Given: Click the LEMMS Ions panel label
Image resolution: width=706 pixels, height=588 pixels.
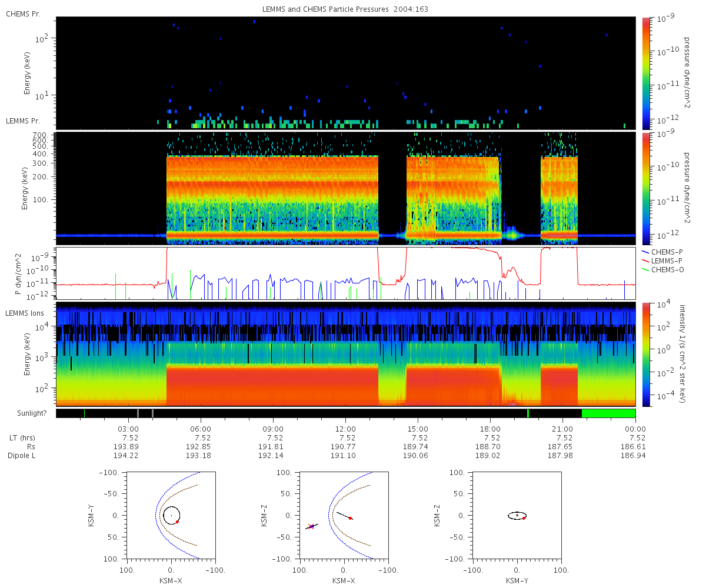Looking at the screenshot, I should coord(25,313).
